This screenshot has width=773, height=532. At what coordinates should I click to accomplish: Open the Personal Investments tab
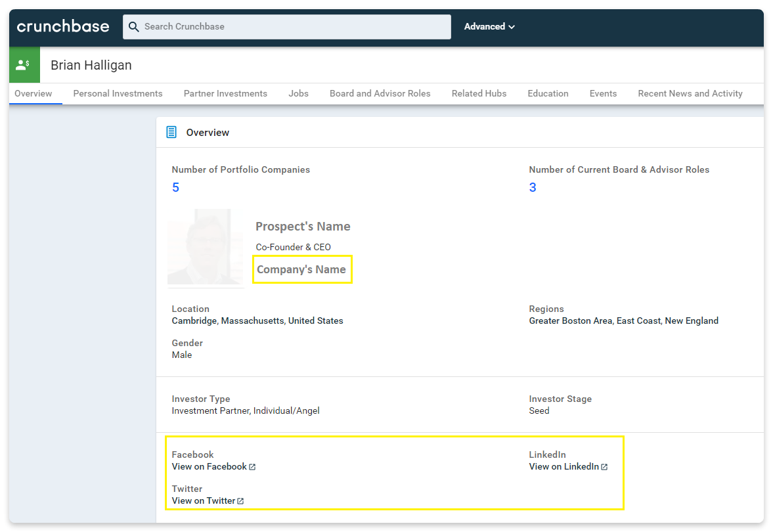[x=118, y=94]
